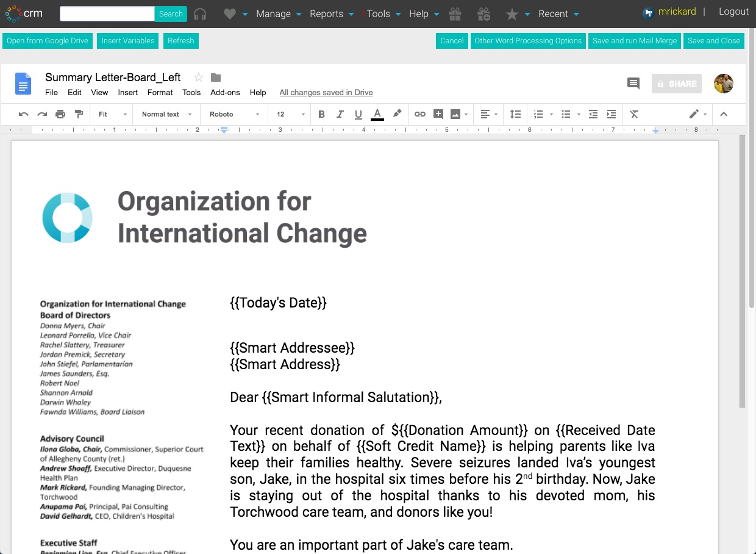
Task: Open the File menu
Action: tap(52, 92)
